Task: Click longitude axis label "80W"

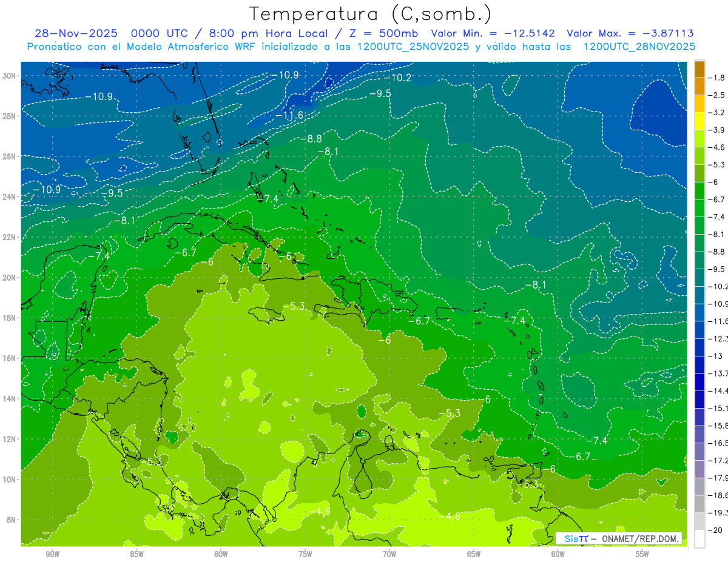Action: click(x=221, y=554)
